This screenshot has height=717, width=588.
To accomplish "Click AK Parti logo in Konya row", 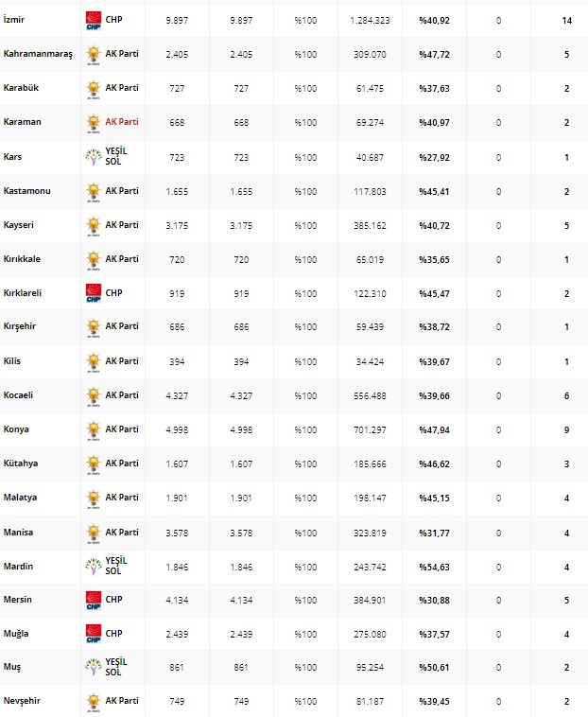I will point(93,429).
